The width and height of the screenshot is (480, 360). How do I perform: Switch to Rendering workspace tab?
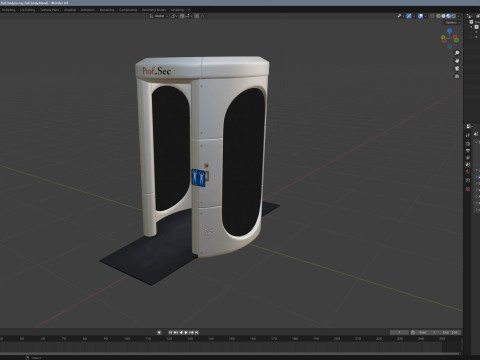coord(107,10)
